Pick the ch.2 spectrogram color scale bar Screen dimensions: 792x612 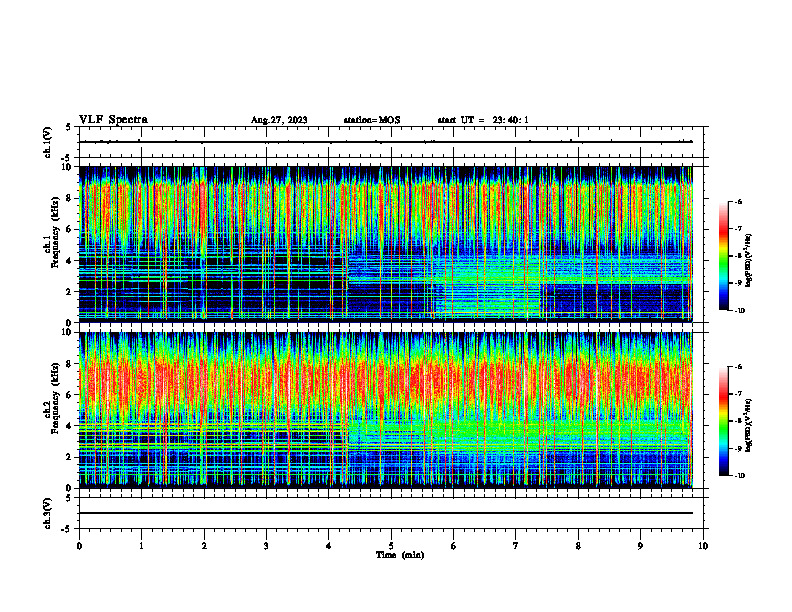(723, 421)
